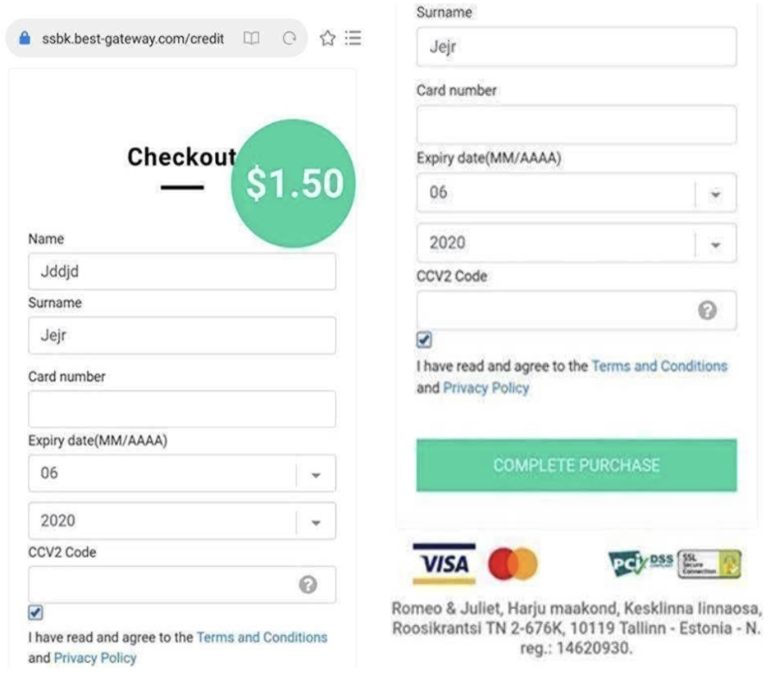Click the padlock icon in address bar
This screenshot has width=784, height=686.
25,38
